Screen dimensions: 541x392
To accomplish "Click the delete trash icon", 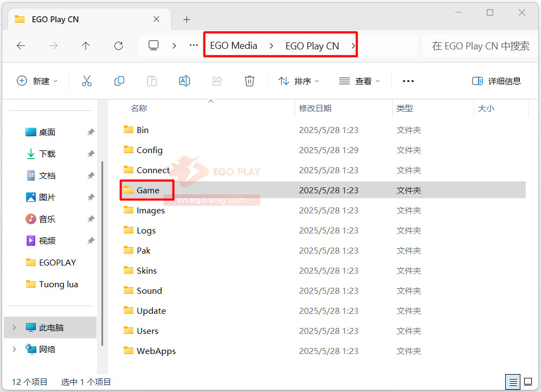I will pyautogui.click(x=250, y=81).
